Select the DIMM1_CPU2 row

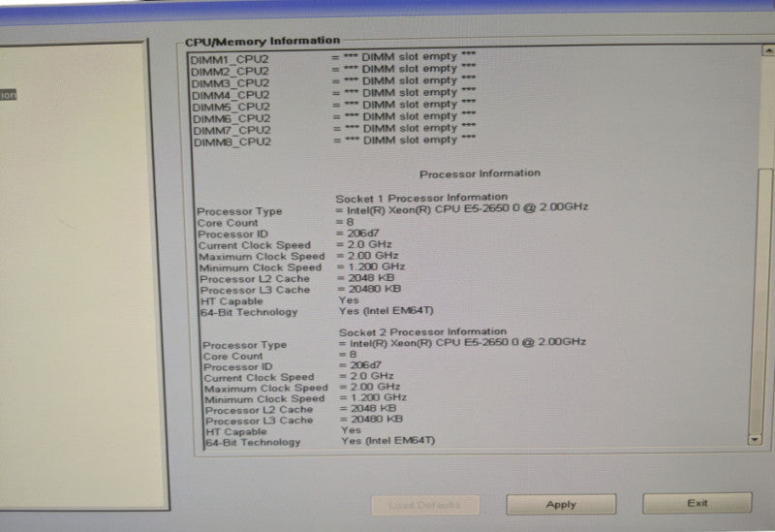(333, 58)
